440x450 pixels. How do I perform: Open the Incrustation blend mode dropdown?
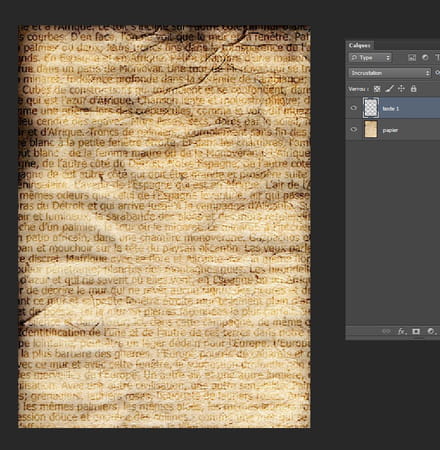[x=390, y=73]
